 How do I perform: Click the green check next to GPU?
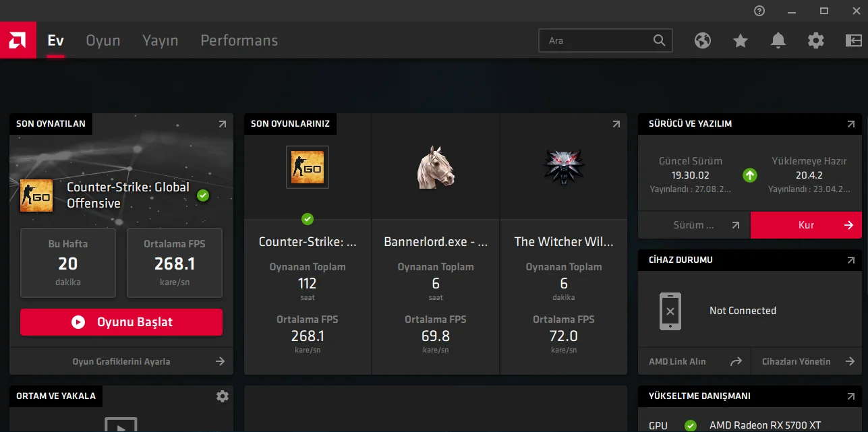click(691, 425)
